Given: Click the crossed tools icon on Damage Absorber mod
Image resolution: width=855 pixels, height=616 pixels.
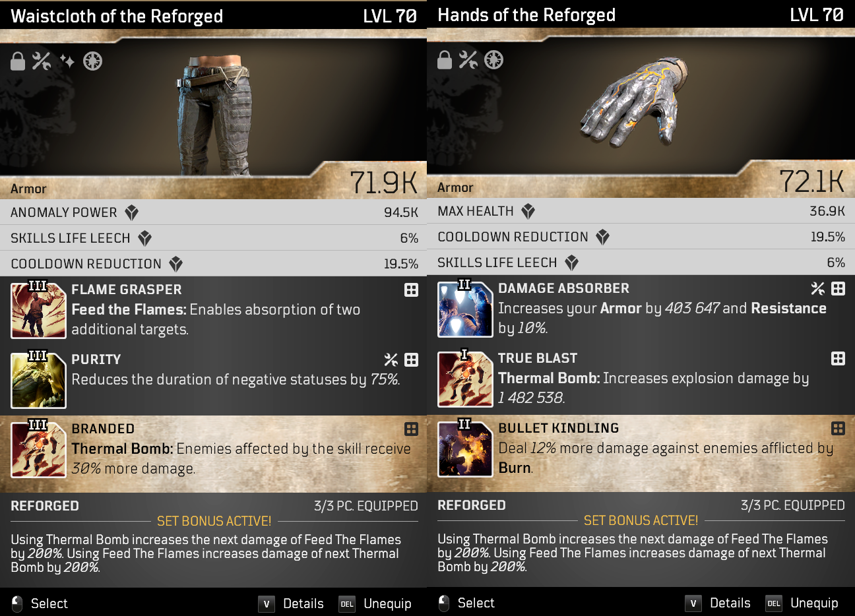Looking at the screenshot, I should tap(818, 289).
